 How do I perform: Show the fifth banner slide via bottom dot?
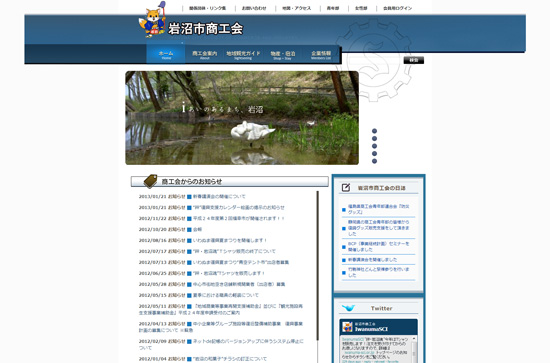pyautogui.click(x=374, y=161)
